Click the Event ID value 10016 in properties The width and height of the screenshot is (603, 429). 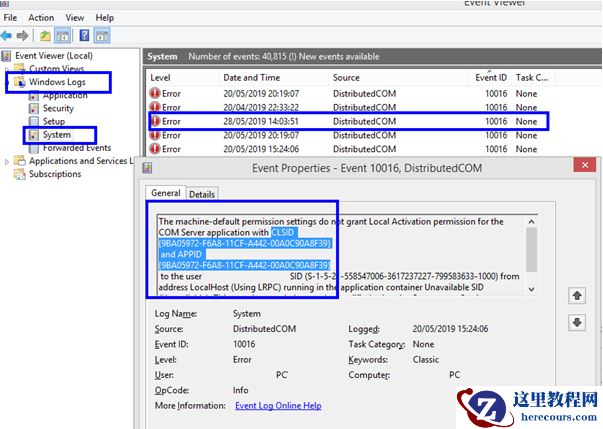tap(244, 344)
